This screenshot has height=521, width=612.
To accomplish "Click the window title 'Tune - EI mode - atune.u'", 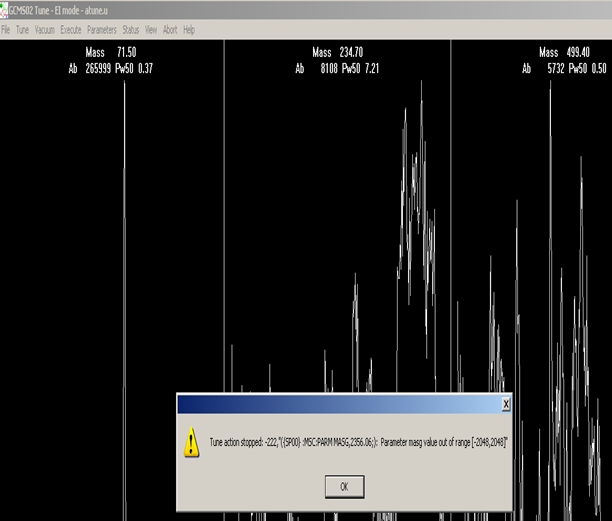I will click(x=71, y=11).
